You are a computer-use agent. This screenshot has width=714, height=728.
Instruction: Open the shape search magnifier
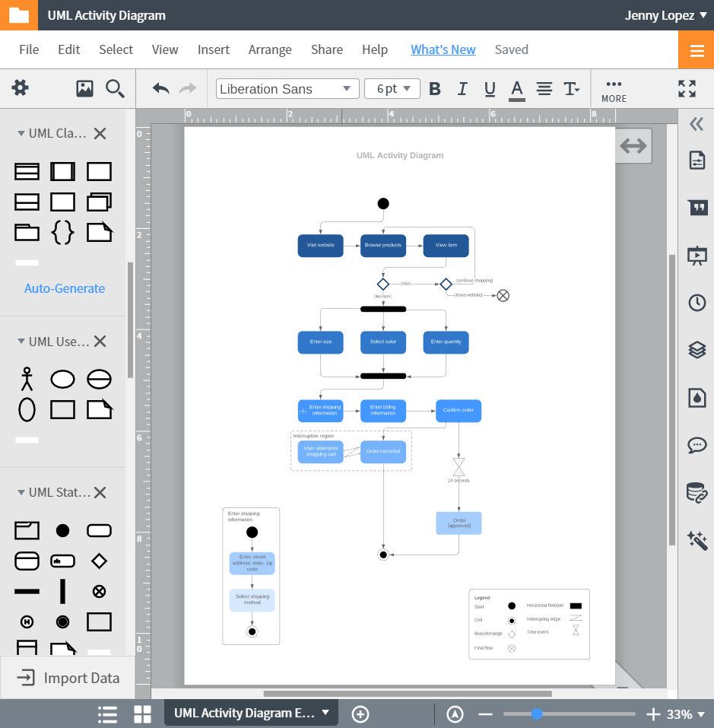pyautogui.click(x=115, y=88)
